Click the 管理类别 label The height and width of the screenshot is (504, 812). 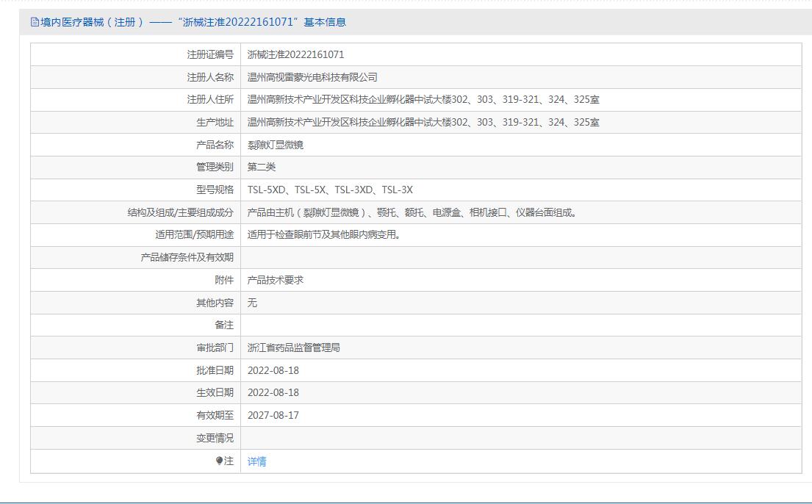(215, 167)
